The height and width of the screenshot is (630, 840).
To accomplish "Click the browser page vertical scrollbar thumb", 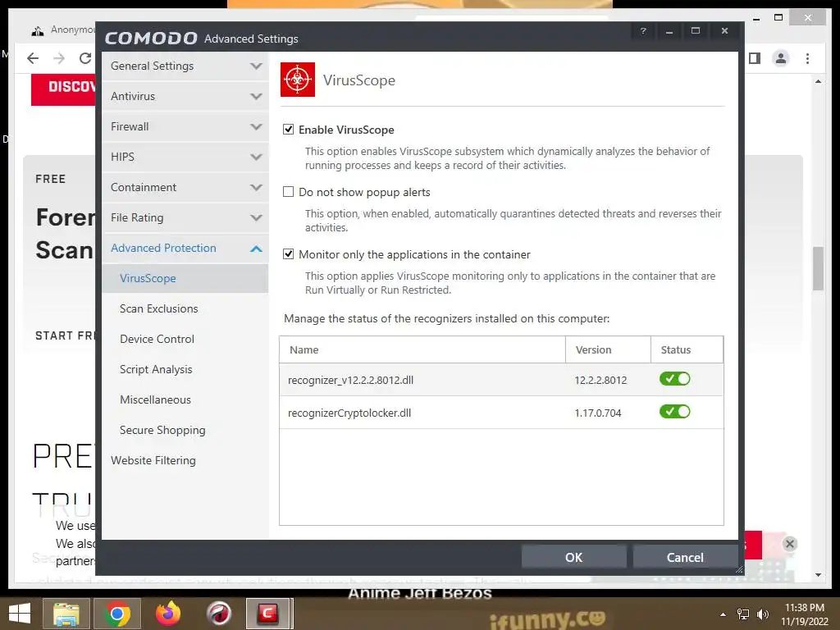I will [818, 268].
